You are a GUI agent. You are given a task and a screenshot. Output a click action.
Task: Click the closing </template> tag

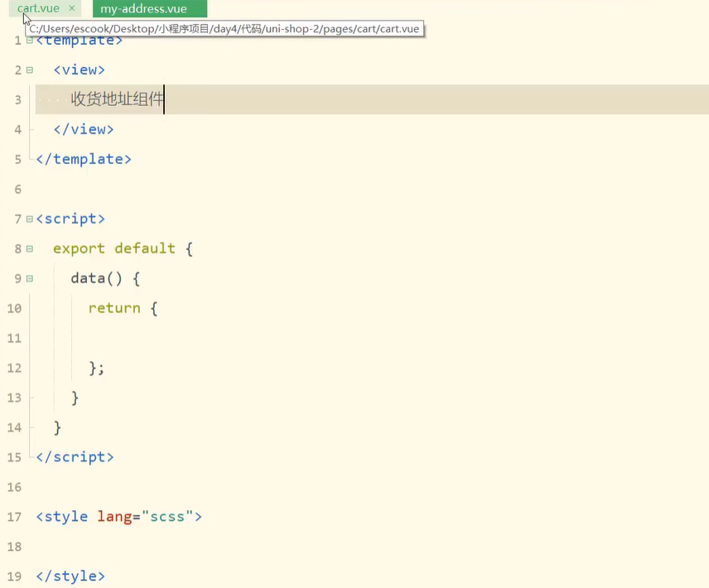84,159
